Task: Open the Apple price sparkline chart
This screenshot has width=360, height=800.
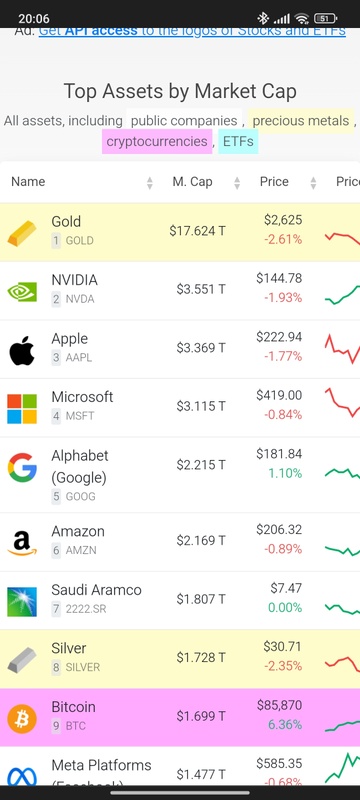Action: [x=342, y=348]
